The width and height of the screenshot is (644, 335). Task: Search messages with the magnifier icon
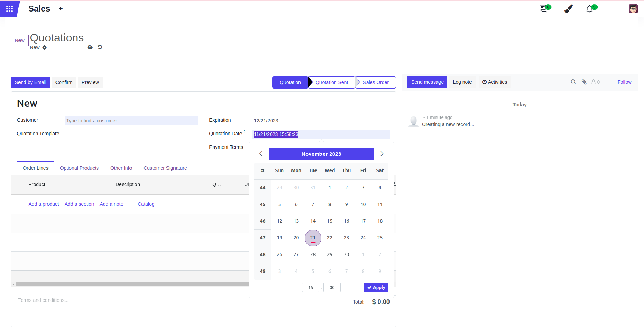point(573,82)
